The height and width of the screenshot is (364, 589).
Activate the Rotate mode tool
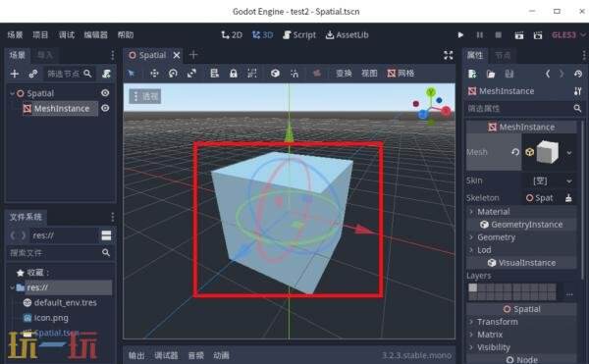[x=173, y=74]
